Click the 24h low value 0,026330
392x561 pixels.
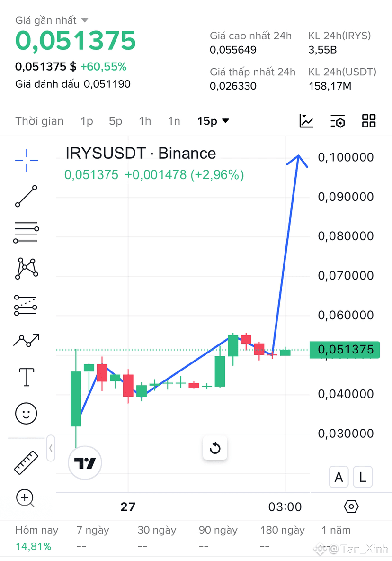tap(233, 86)
